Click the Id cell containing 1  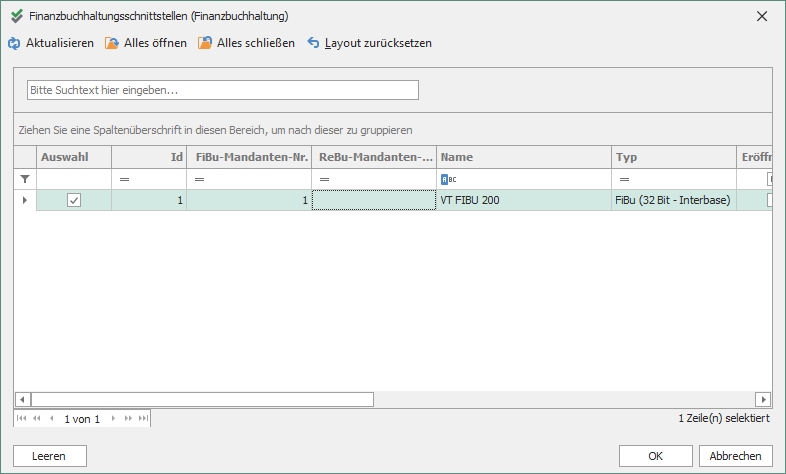click(x=149, y=200)
